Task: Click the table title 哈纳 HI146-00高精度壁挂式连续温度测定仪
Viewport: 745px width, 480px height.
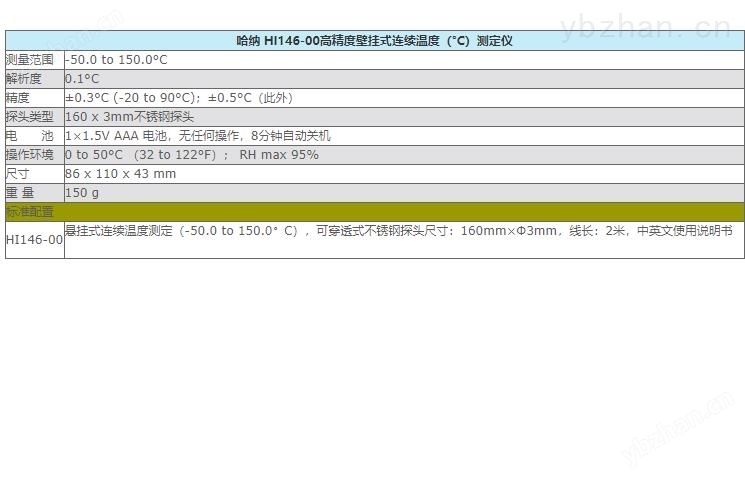Action: (374, 41)
